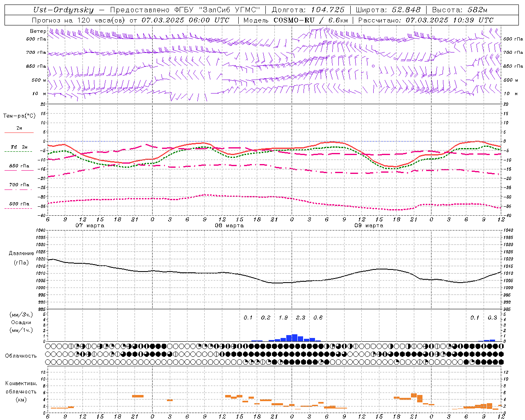Click the Давление pressure panel label

[x=21, y=253]
